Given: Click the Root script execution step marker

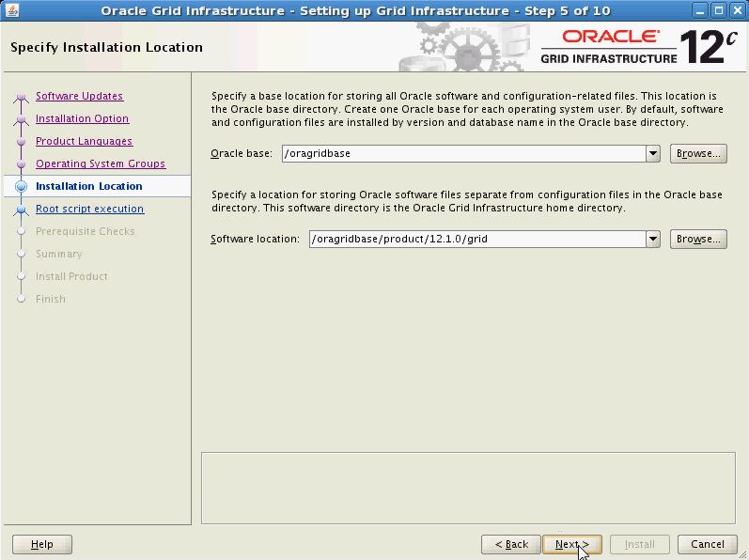Looking at the screenshot, I should point(21,210).
